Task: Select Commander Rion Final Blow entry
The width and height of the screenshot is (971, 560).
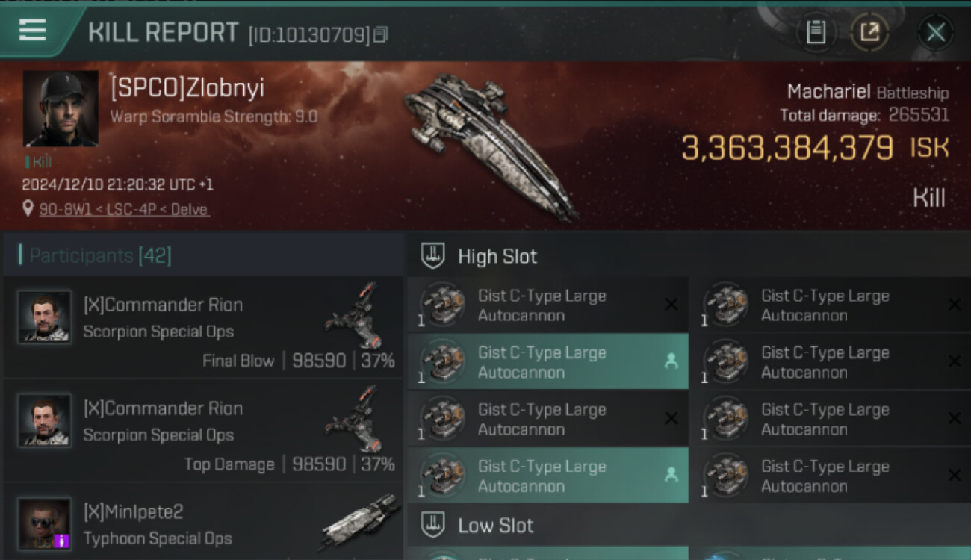Action: point(204,329)
